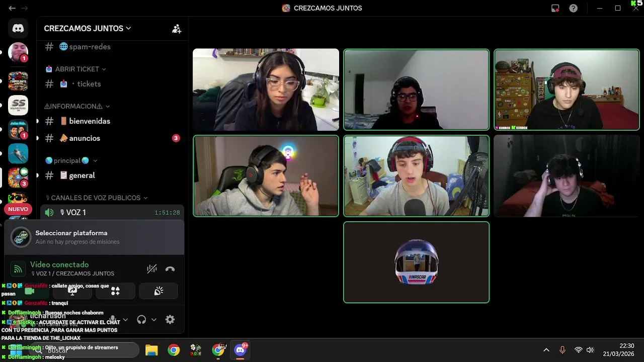This screenshot has height=362, width=644.
Task: Go back with the left arrow
Action: tap(12, 8)
